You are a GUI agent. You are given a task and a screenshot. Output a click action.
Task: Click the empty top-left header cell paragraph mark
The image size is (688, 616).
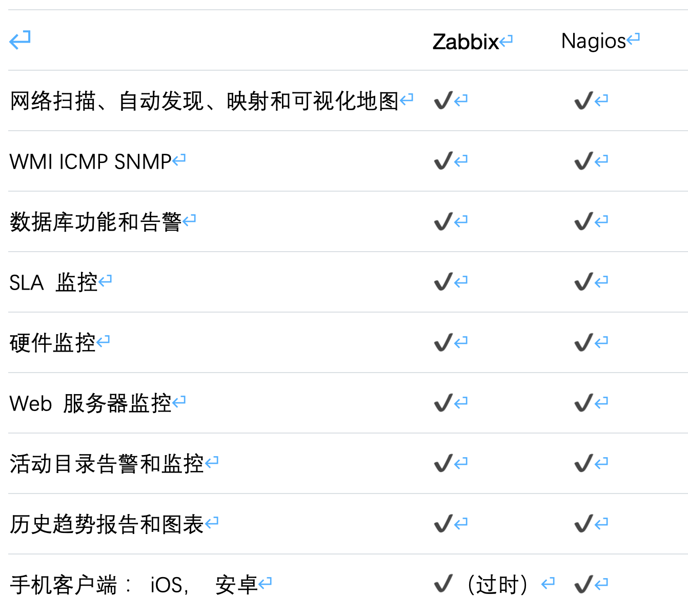[x=20, y=40]
